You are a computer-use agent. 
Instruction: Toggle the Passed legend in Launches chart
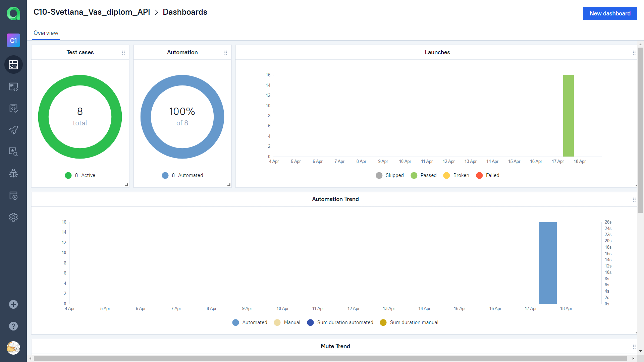424,175
